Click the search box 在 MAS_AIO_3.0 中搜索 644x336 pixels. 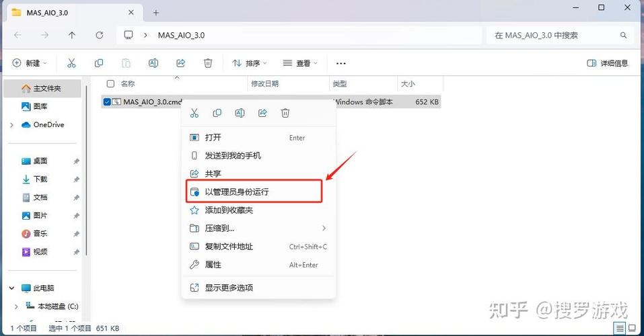pyautogui.click(x=561, y=36)
